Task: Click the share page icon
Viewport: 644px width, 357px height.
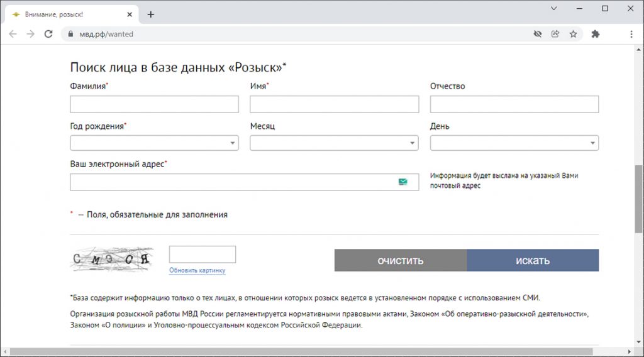Action: [x=555, y=34]
